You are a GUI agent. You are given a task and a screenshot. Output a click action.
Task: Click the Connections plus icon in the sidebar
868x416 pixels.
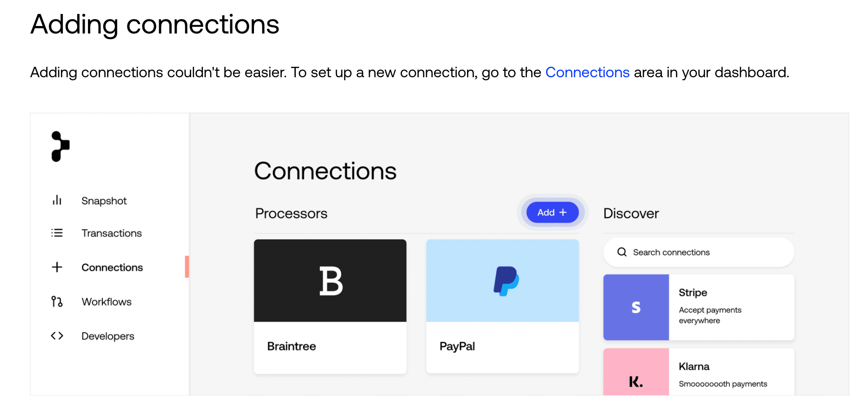tap(57, 267)
